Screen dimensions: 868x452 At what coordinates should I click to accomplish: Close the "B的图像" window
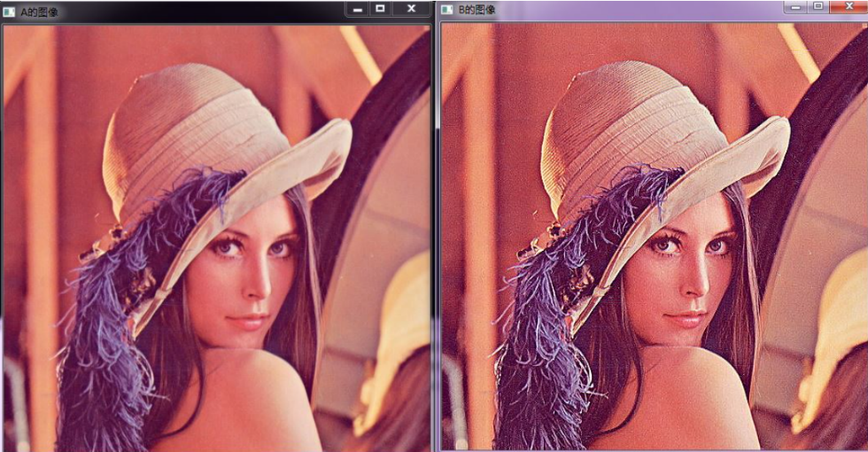pos(849,7)
